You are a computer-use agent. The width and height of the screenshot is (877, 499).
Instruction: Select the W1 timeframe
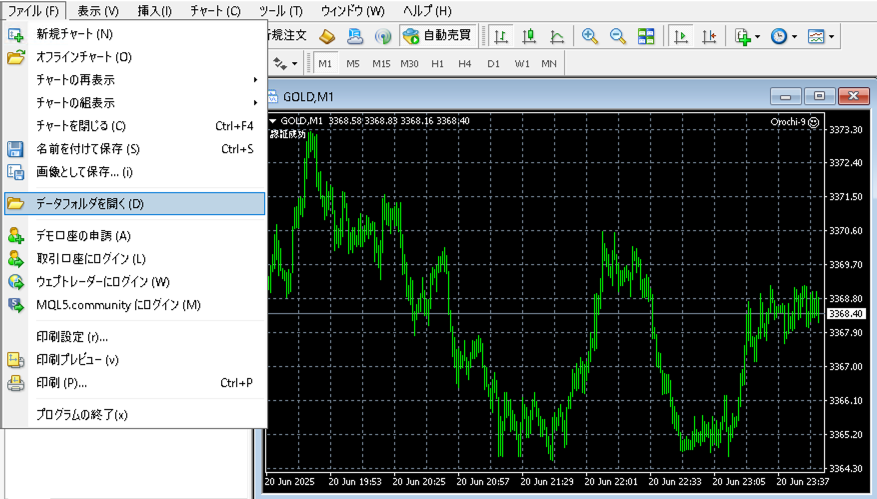[522, 64]
